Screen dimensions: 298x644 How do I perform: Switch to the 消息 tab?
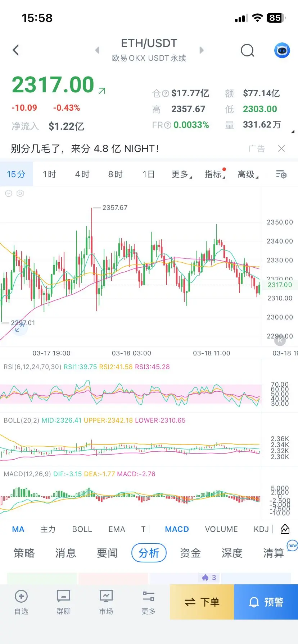pos(66,553)
